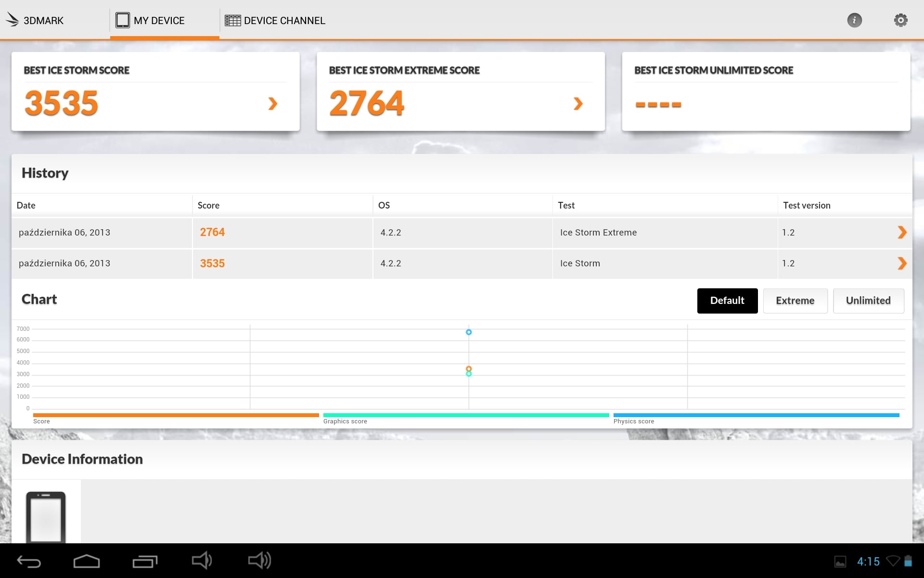
Task: Switch chart to Unlimited
Action: [868, 301]
